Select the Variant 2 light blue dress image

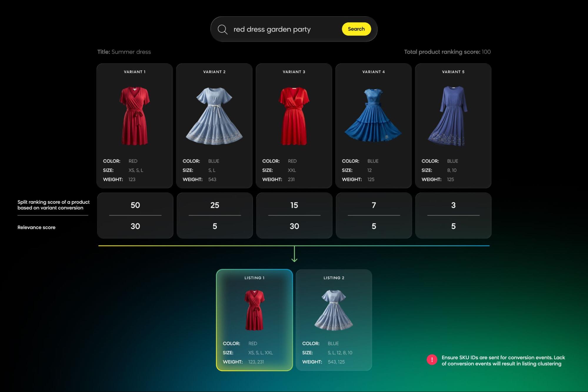point(214,116)
